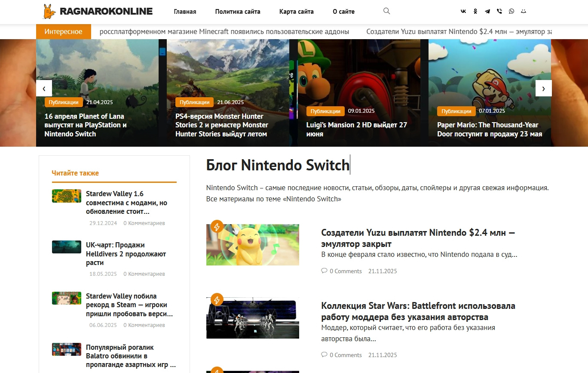Open ticker headline about Minecraft addons
Image resolution: width=588 pixels, height=373 pixels.
click(x=224, y=31)
